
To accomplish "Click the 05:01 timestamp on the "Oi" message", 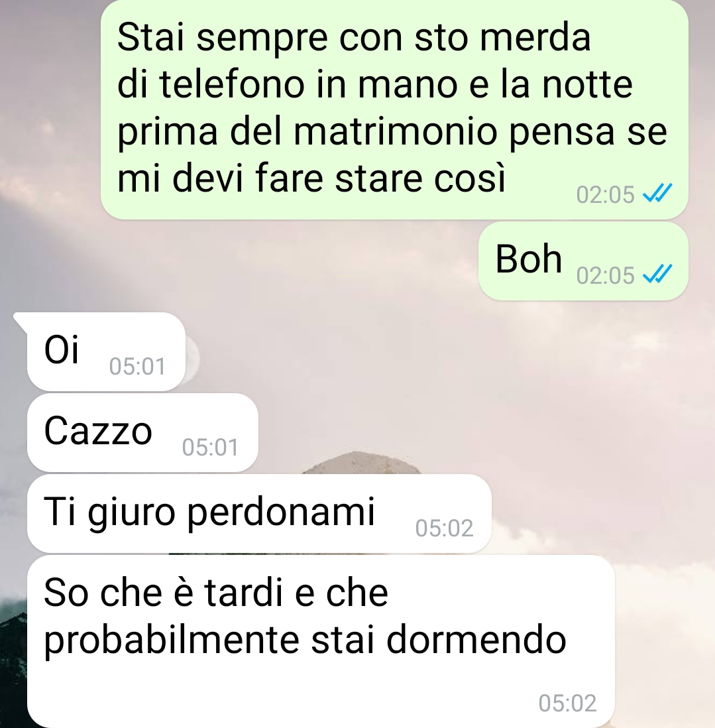I will [137, 367].
